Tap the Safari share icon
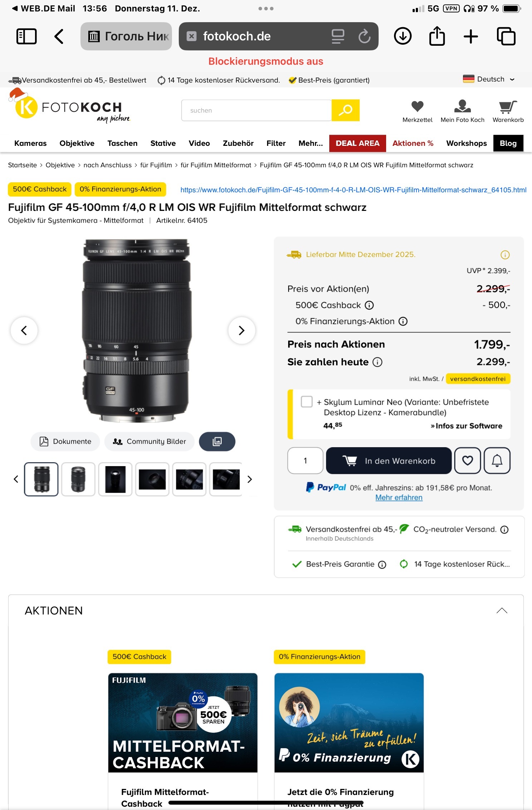 pyautogui.click(x=437, y=36)
